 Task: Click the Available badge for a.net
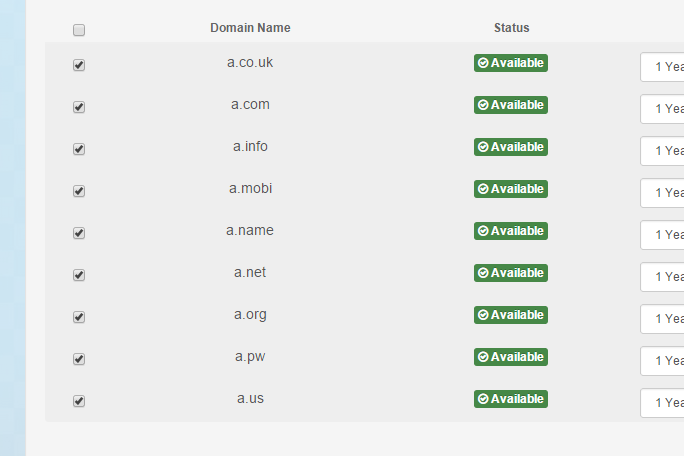point(511,273)
